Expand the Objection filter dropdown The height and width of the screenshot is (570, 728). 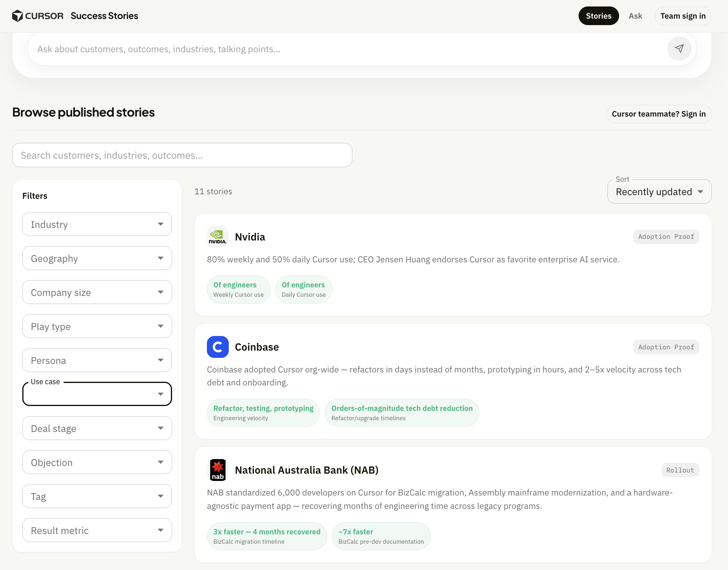tap(97, 462)
